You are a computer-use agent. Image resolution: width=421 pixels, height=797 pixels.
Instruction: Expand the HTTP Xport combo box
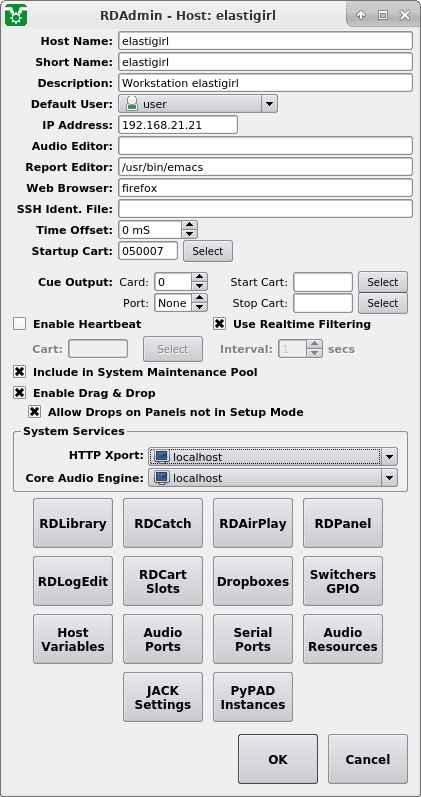389,457
